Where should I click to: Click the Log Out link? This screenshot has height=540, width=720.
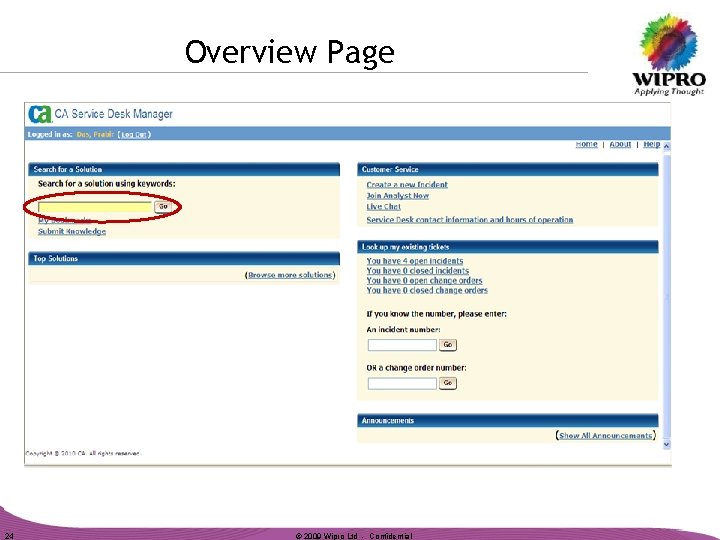(134, 135)
